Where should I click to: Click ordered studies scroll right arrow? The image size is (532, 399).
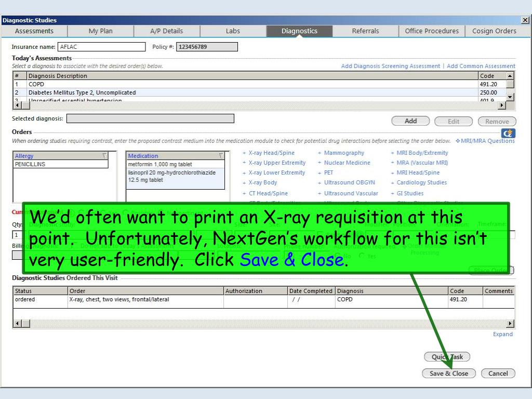pos(510,324)
